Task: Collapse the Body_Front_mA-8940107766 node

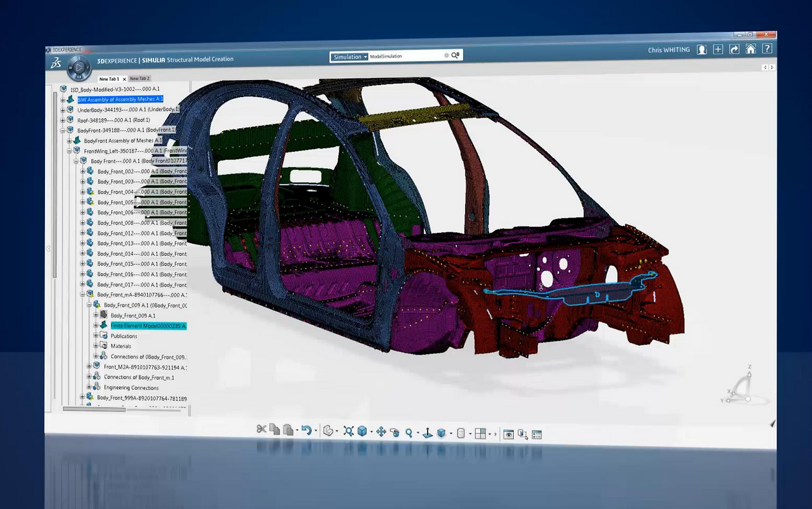Action: [82, 294]
